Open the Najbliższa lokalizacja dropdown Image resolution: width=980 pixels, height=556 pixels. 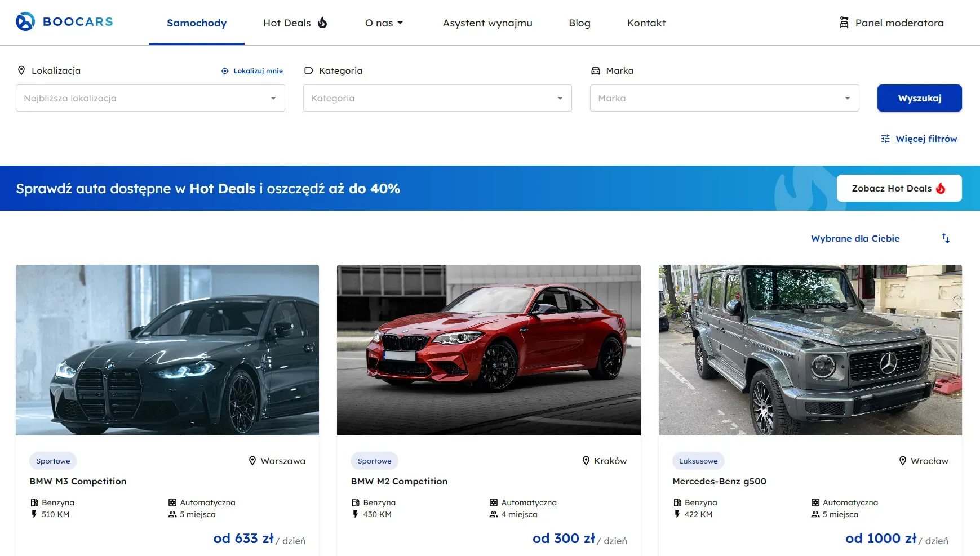point(150,98)
